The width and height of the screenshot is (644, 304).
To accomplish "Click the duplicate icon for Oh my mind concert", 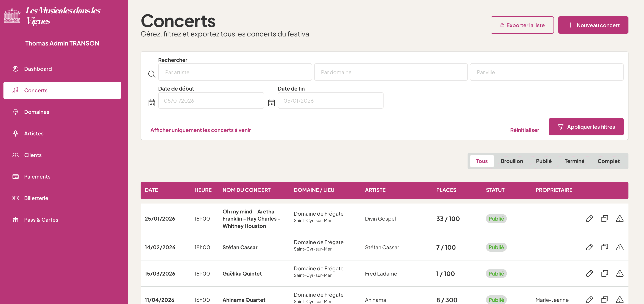I will [x=604, y=219].
